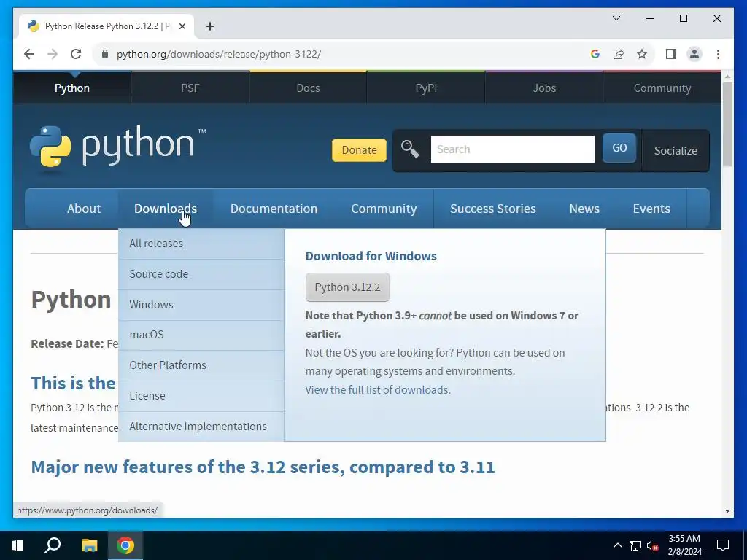
Task: Click 'Major new features of the 3.12 series' heading
Action: pyautogui.click(x=263, y=467)
